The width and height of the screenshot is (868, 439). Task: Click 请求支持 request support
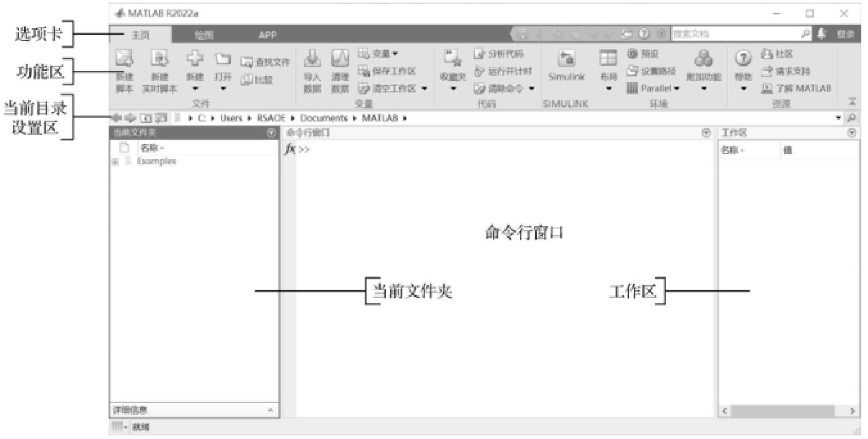786,71
